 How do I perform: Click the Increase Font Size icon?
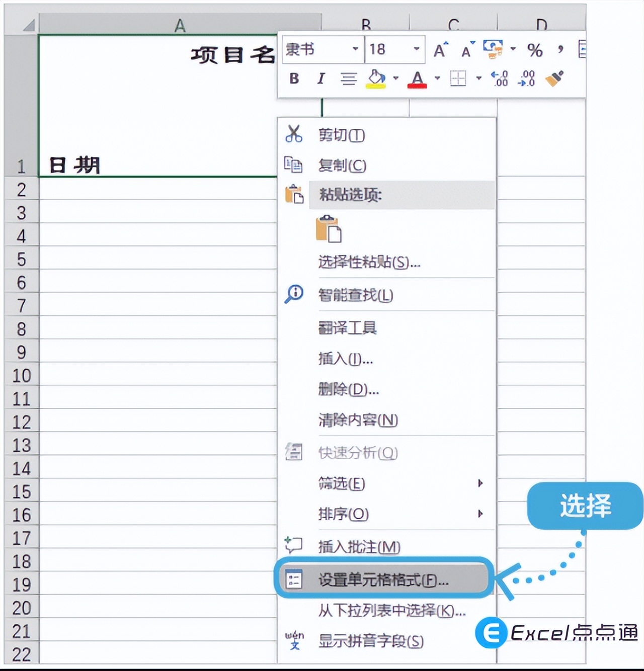pos(440,49)
